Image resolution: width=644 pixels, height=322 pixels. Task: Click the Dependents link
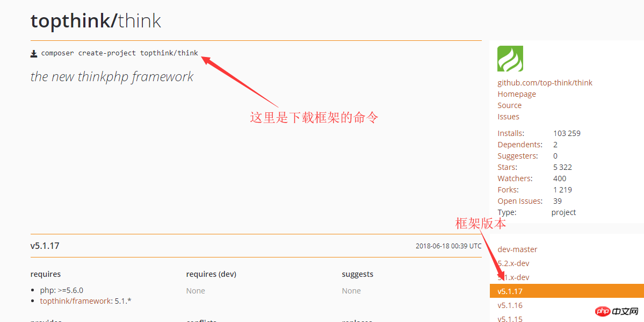[x=519, y=145]
